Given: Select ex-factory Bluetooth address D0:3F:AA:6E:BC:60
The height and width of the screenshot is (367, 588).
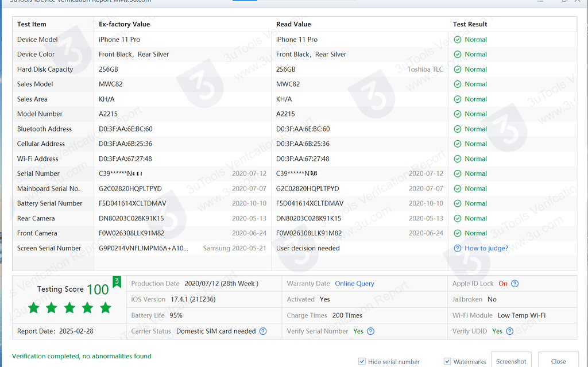Looking at the screenshot, I should pyautogui.click(x=126, y=129).
